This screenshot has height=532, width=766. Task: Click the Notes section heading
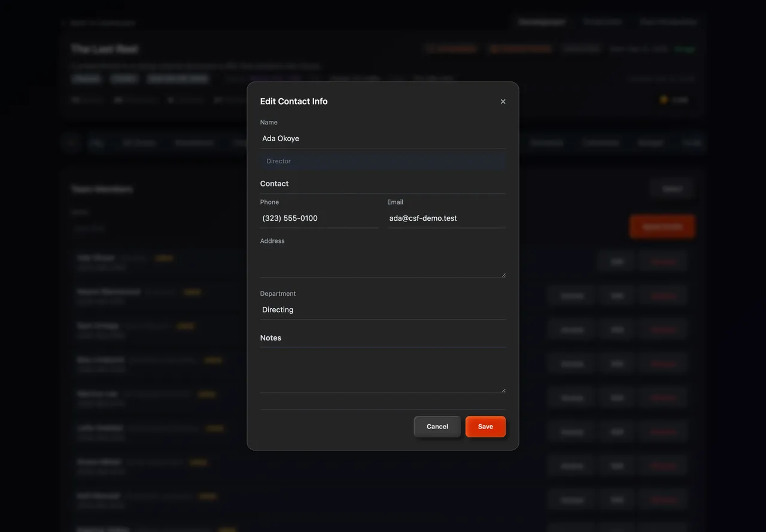point(270,338)
